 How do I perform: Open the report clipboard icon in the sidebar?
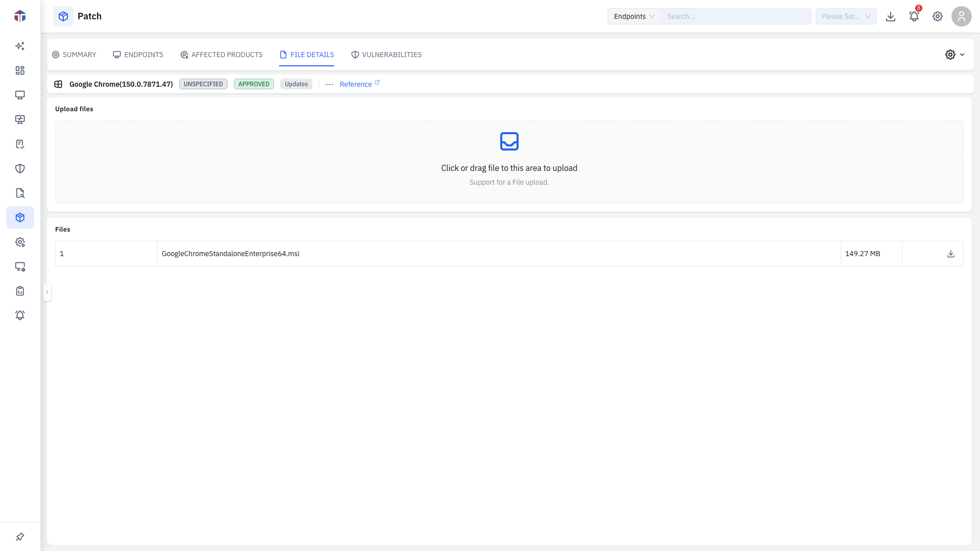point(20,291)
